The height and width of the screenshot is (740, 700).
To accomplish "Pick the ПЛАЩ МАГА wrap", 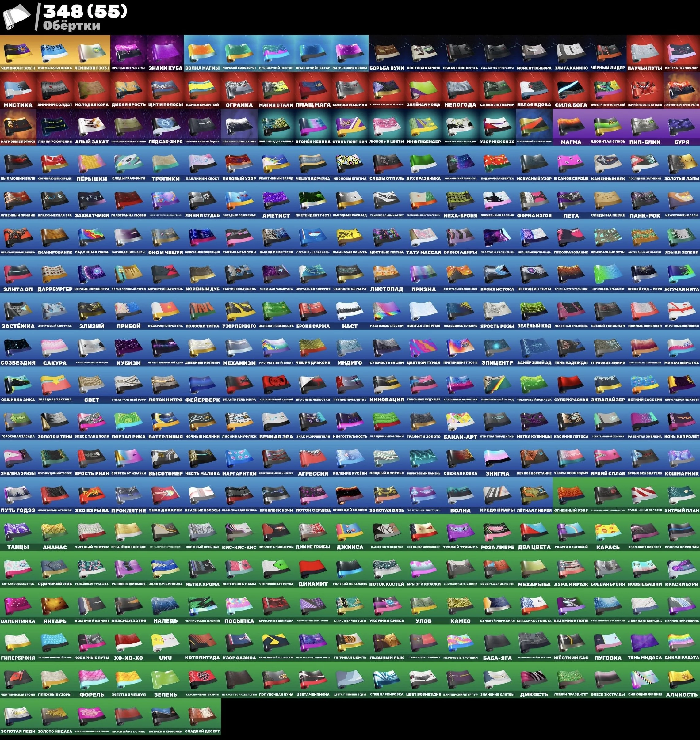I will click(313, 89).
